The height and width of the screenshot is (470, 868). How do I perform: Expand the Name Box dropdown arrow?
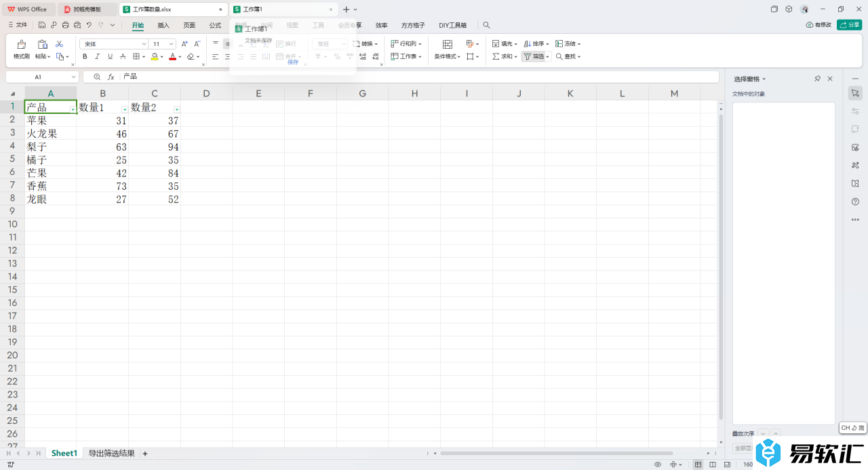pyautogui.click(x=73, y=77)
